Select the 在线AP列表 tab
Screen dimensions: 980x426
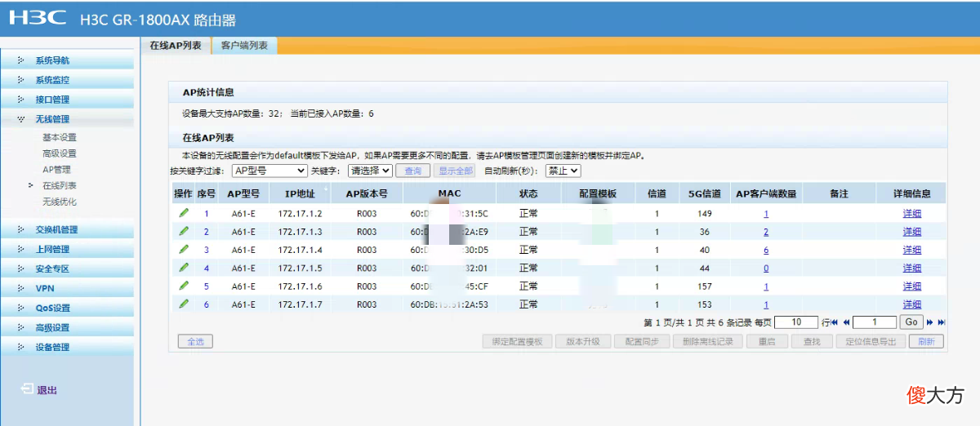[176, 46]
